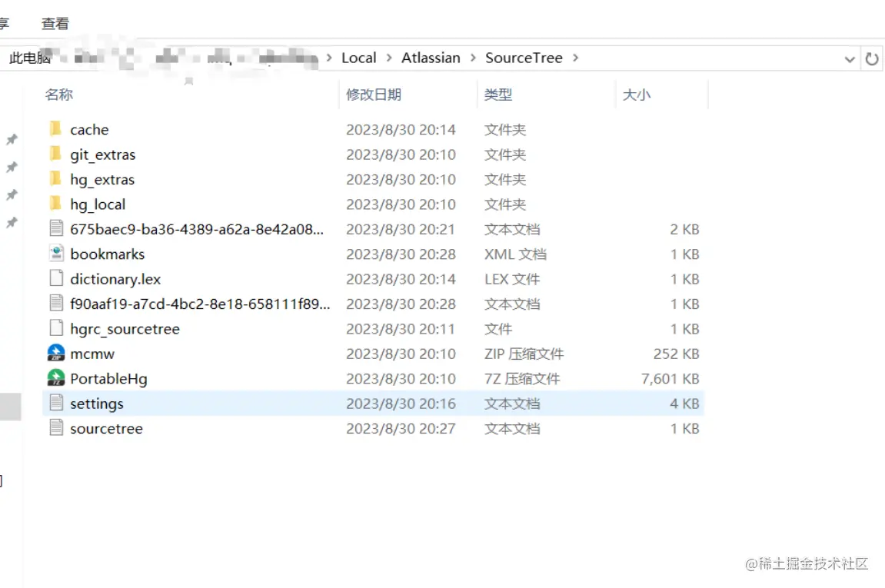The height and width of the screenshot is (588, 885).
Task: Select the settings file name
Action: [97, 404]
